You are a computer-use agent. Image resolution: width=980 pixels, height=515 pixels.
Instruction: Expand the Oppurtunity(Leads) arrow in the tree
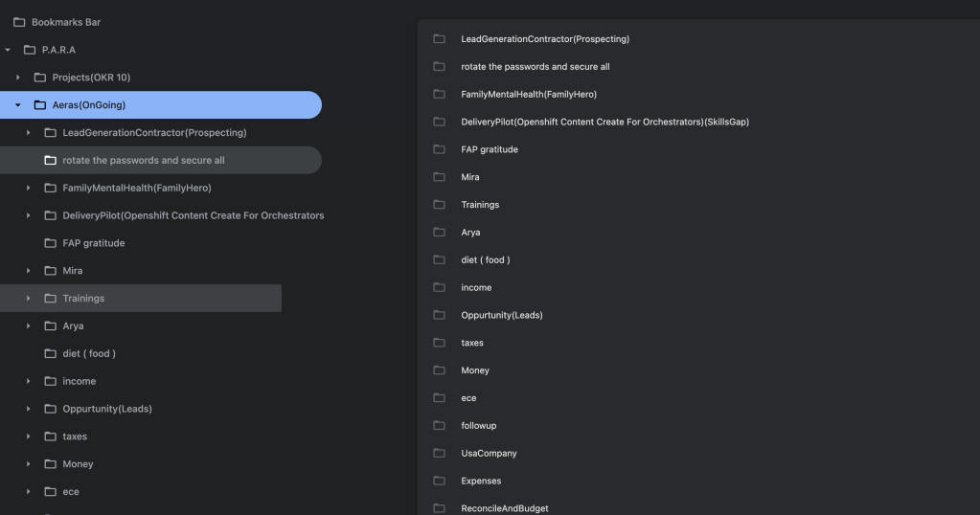pos(28,409)
